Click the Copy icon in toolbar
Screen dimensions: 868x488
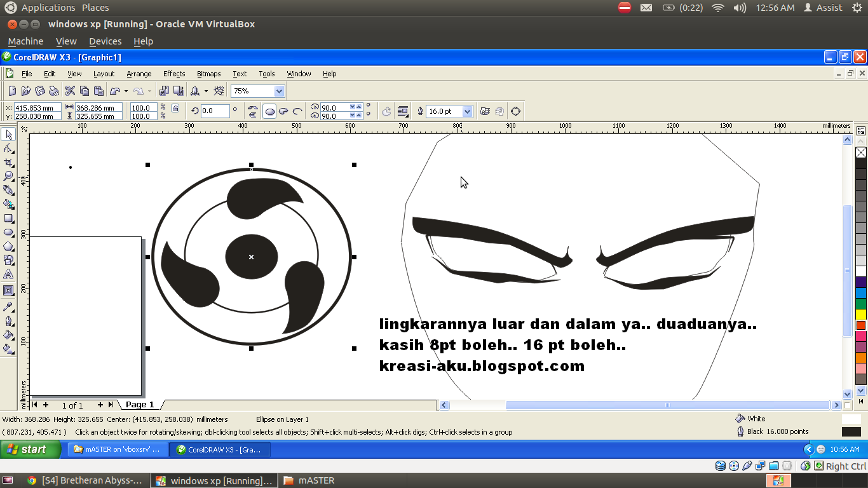tap(85, 91)
